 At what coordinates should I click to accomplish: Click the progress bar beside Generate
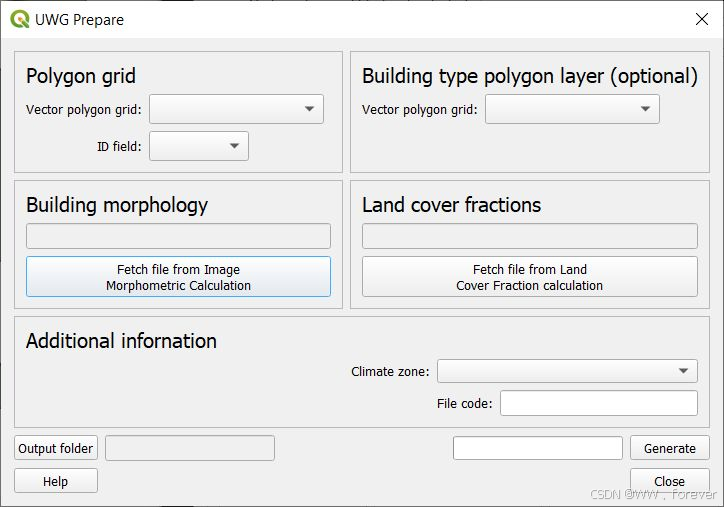pyautogui.click(x=537, y=448)
